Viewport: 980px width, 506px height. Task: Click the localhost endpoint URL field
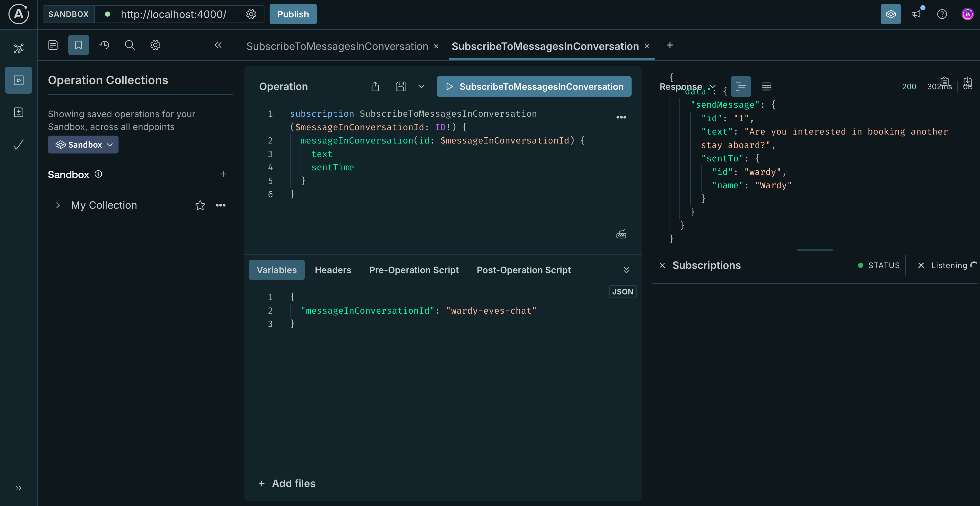(x=174, y=14)
